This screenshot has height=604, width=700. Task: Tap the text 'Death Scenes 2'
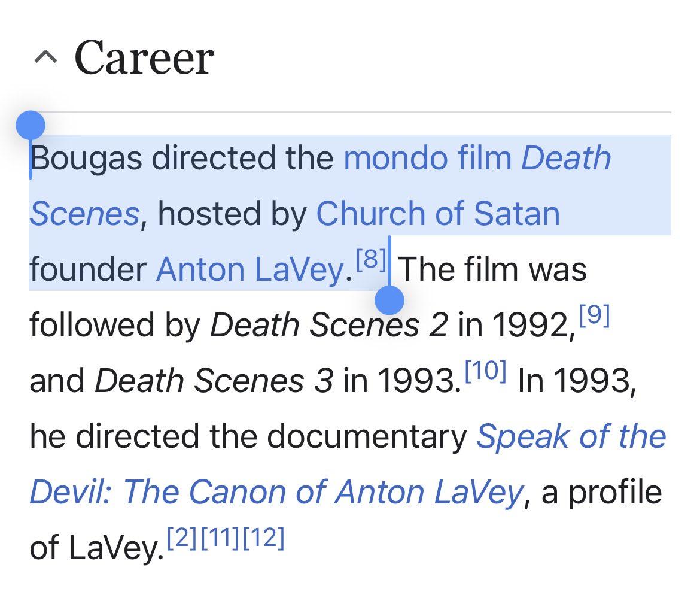(328, 325)
